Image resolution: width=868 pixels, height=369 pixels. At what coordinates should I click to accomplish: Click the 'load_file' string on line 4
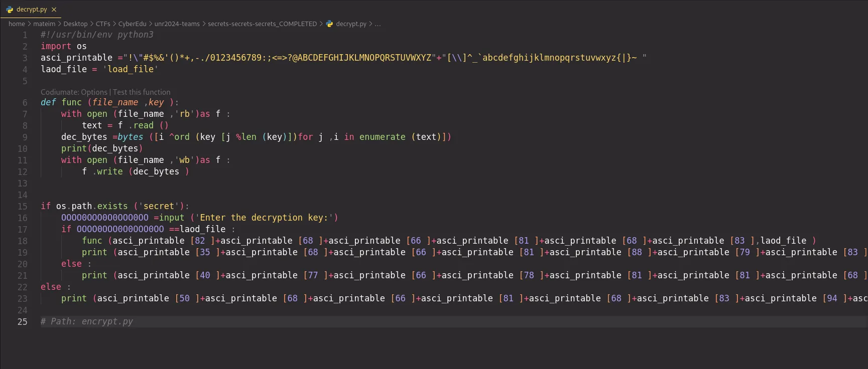click(131, 69)
